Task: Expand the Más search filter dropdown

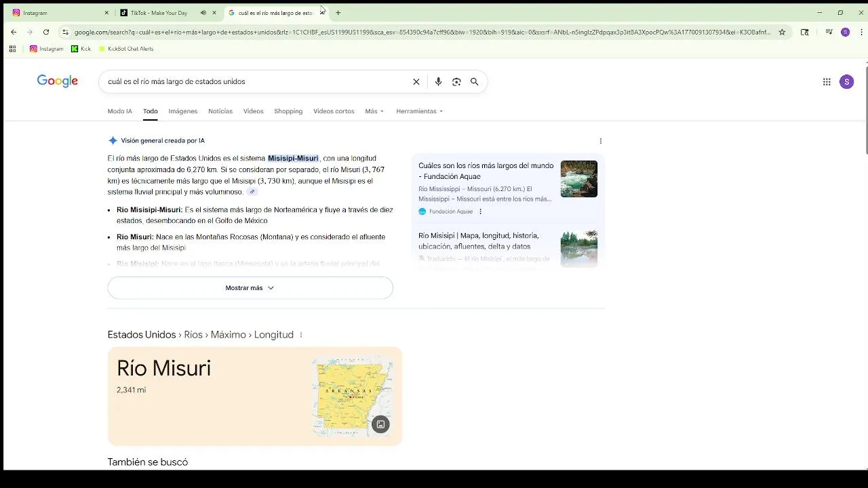Action: (x=374, y=111)
